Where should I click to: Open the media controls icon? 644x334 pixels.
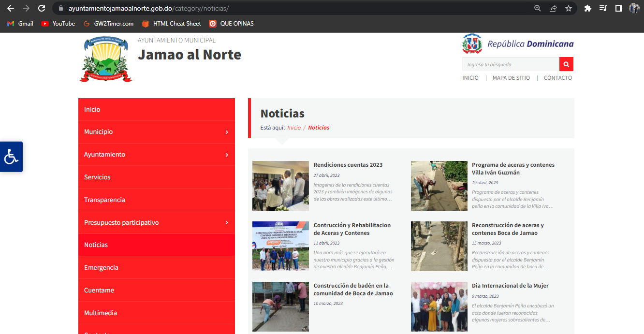[603, 8]
